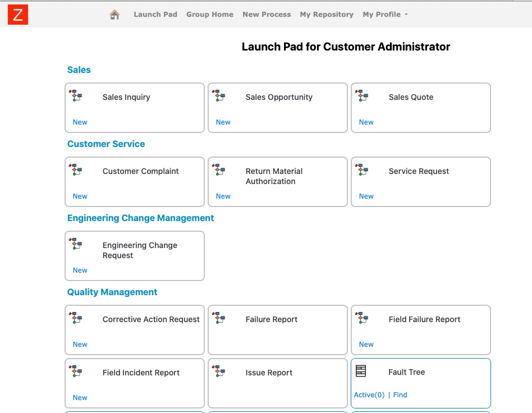This screenshot has height=413, width=532.
Task: Click the Fault Tree table icon
Action: pyautogui.click(x=361, y=371)
